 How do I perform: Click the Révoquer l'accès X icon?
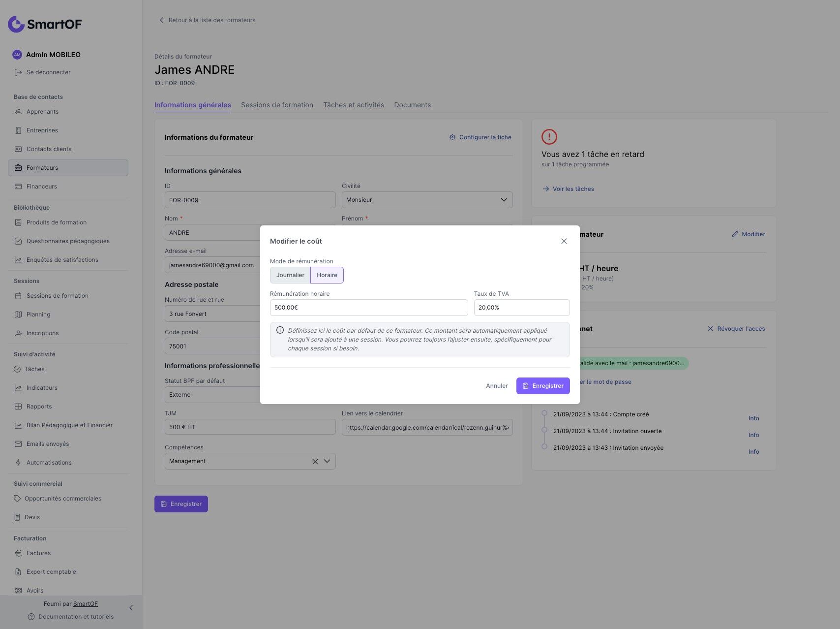coord(710,329)
